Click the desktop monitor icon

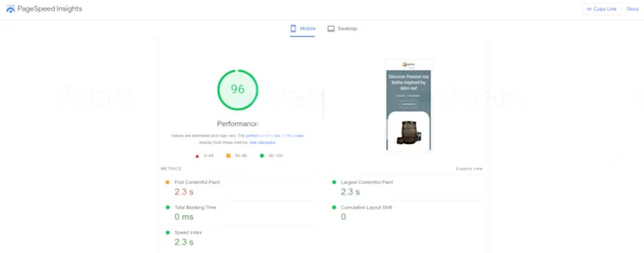point(331,29)
